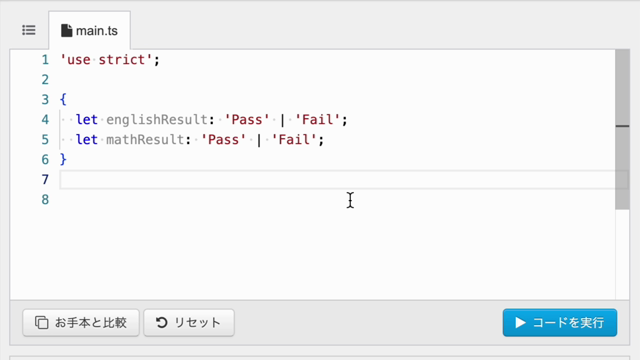Screen dimensions: 640x360
Task: Select the main.ts file tab
Action: click(89, 31)
